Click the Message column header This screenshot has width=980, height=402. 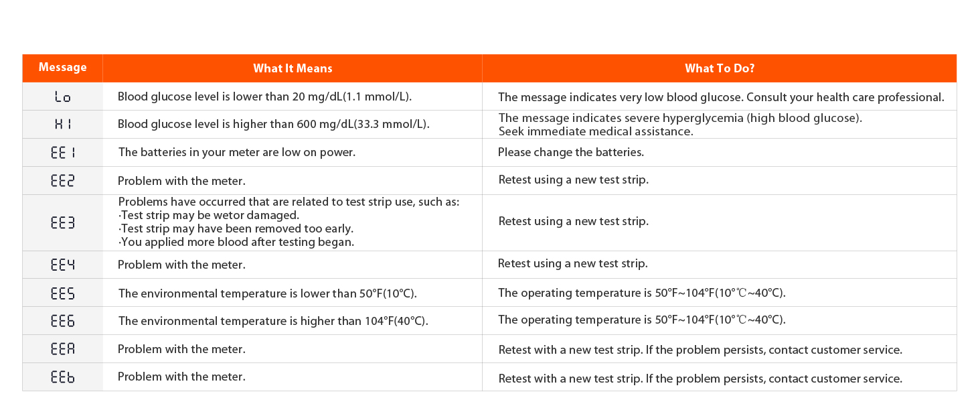(62, 68)
